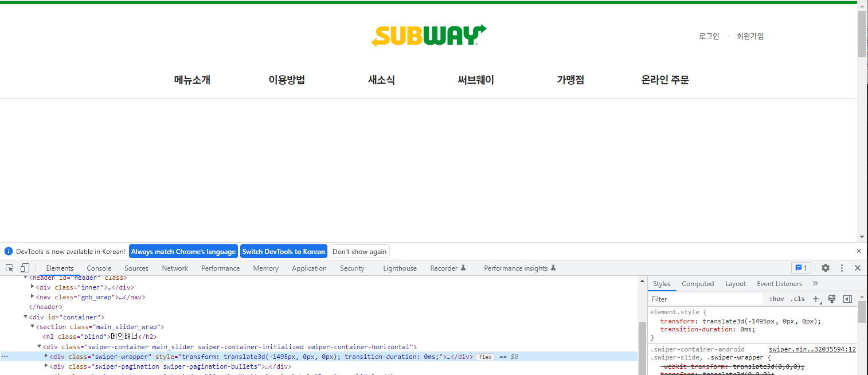Image resolution: width=868 pixels, height=375 pixels.
Task: Click the Don't show again button
Action: pyautogui.click(x=359, y=251)
